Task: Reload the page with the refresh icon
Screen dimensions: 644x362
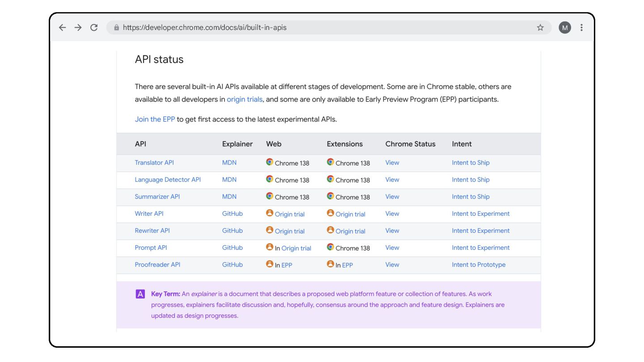Action: click(x=94, y=27)
